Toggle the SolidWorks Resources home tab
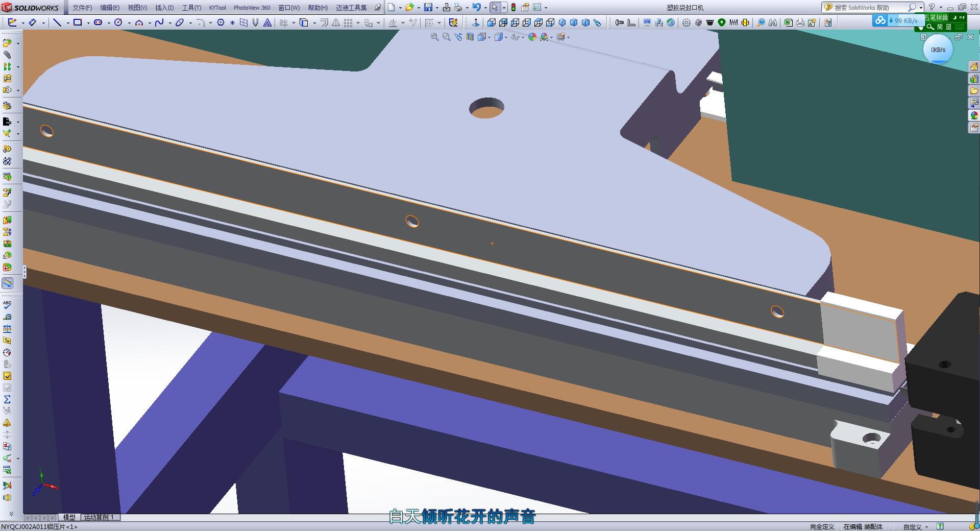The width and height of the screenshot is (980, 531). [974, 67]
